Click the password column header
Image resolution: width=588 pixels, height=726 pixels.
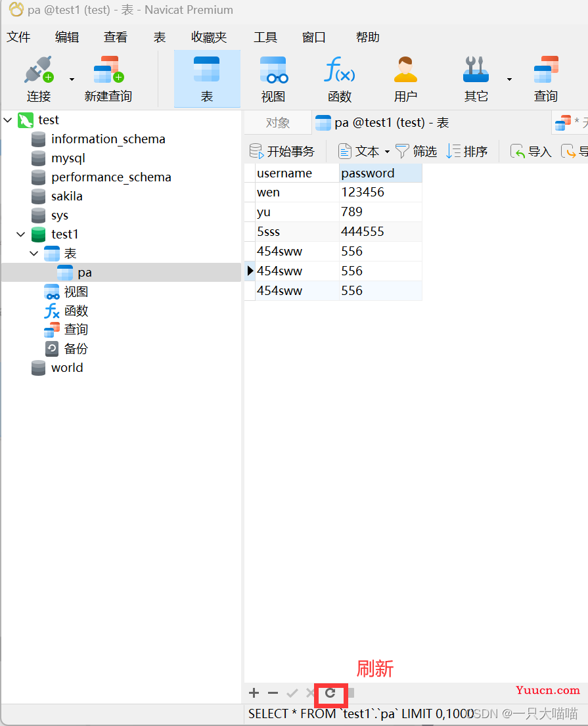(x=380, y=173)
